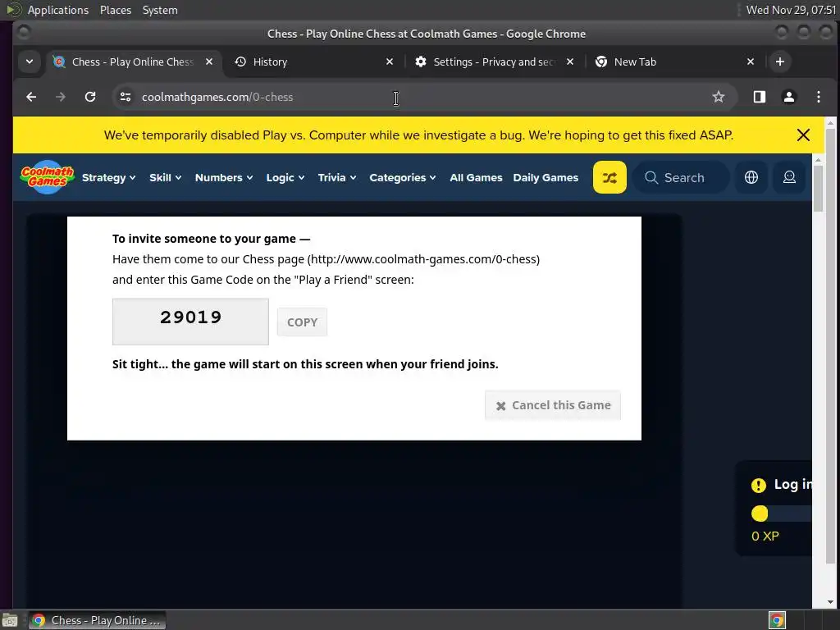Expand the Categories menu

tap(402, 177)
